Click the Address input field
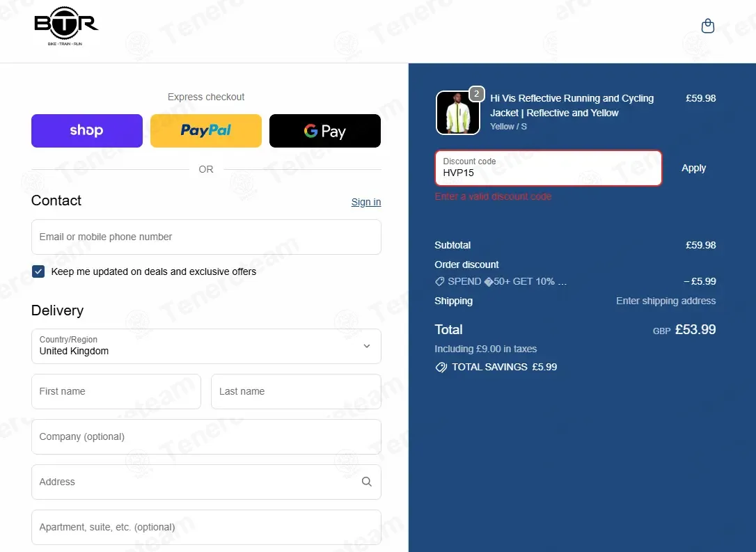Screen dimensions: 756x552 point(206,482)
